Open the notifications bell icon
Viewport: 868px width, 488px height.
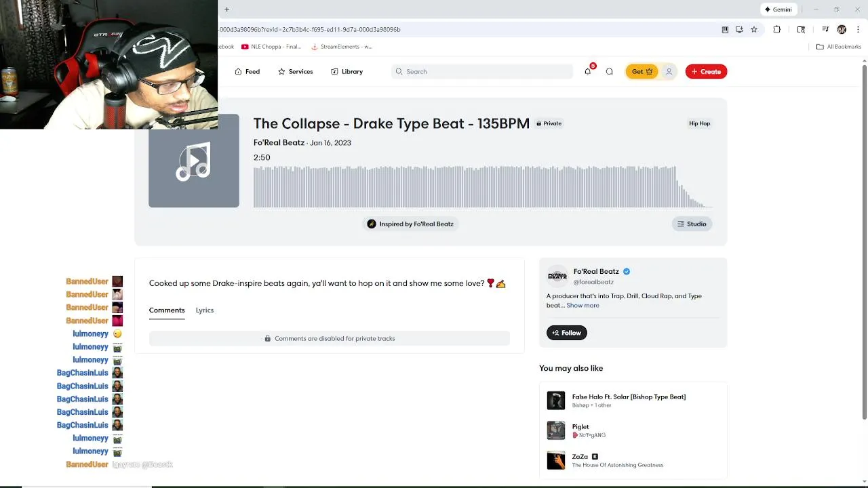[x=588, y=71]
